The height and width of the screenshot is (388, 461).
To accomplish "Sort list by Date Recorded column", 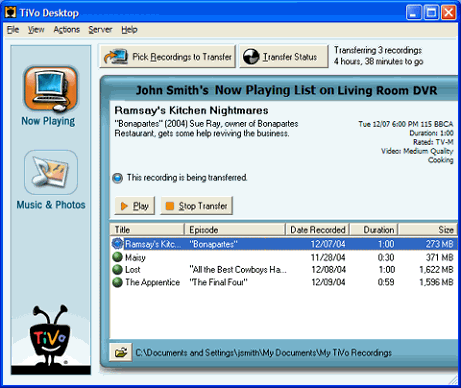I will [x=318, y=230].
